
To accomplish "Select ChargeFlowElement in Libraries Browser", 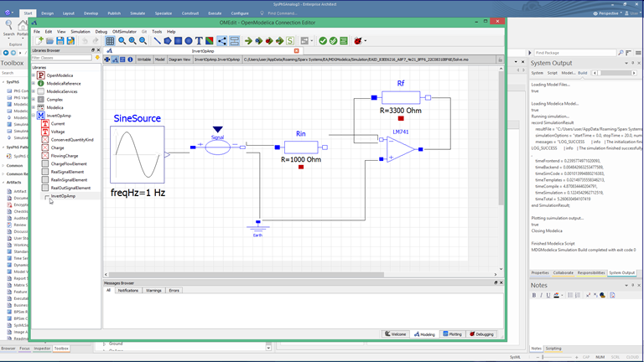I will (x=69, y=163).
